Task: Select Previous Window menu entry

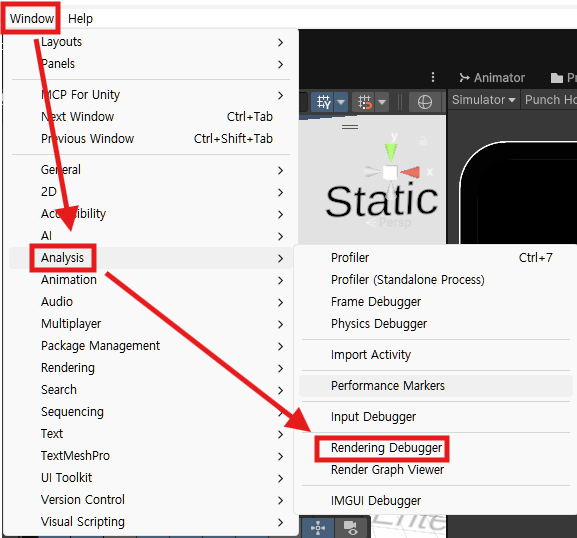Action: coord(151,139)
